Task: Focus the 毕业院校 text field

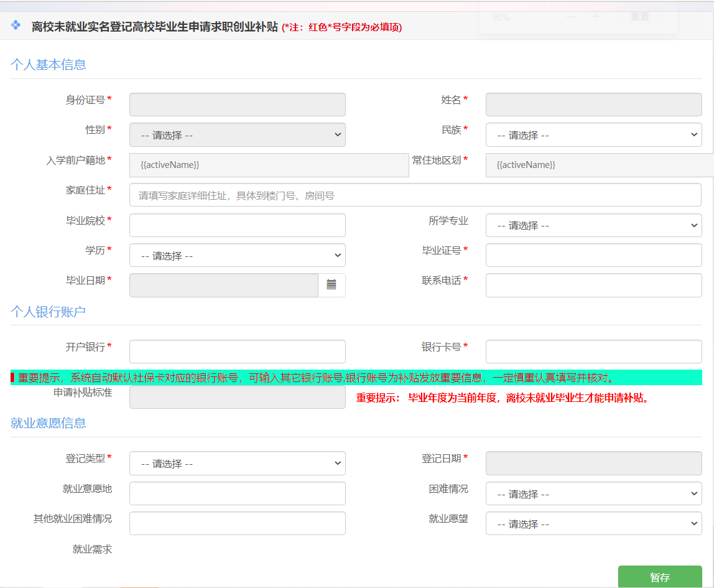Action: pos(237,225)
